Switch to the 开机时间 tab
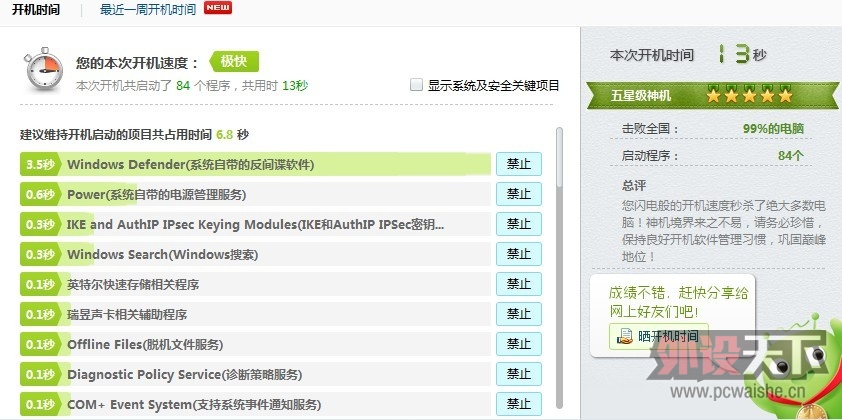 (x=35, y=10)
